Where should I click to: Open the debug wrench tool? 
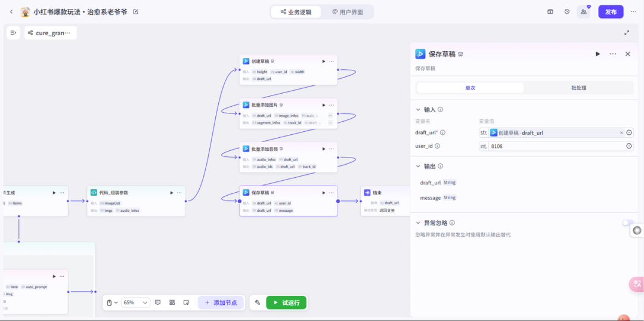pyautogui.click(x=258, y=303)
